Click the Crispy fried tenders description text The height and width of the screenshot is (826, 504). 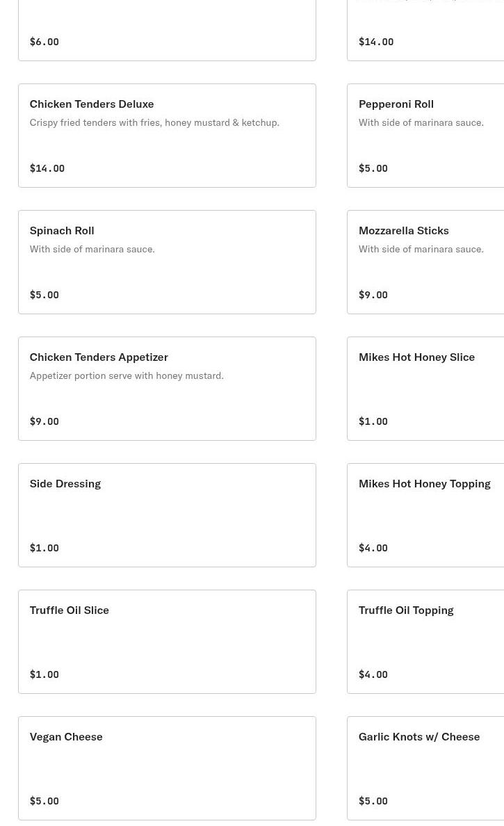click(154, 123)
